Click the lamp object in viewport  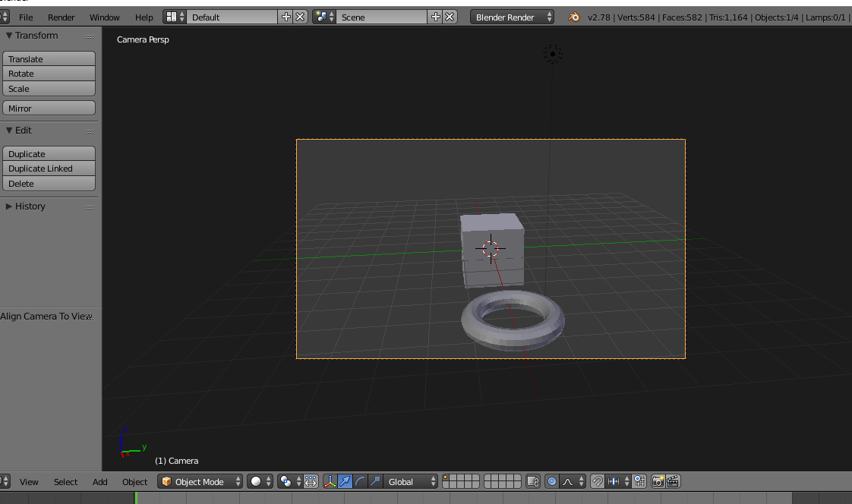553,54
